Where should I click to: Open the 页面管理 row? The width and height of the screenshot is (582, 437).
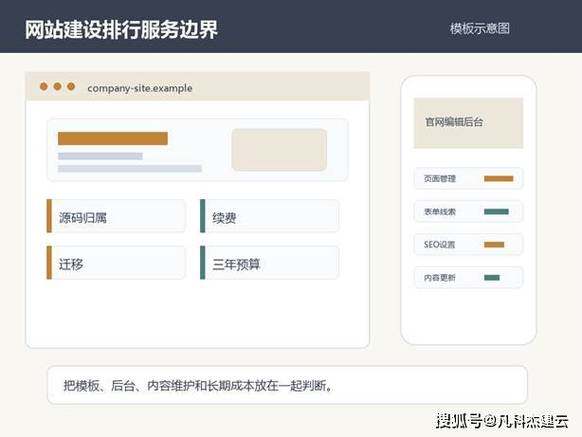click(x=468, y=179)
